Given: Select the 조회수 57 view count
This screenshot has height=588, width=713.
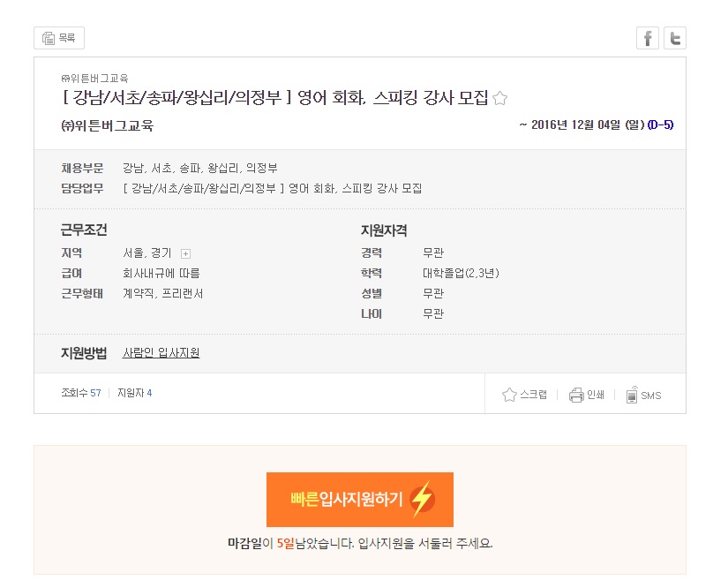Looking at the screenshot, I should [x=81, y=393].
